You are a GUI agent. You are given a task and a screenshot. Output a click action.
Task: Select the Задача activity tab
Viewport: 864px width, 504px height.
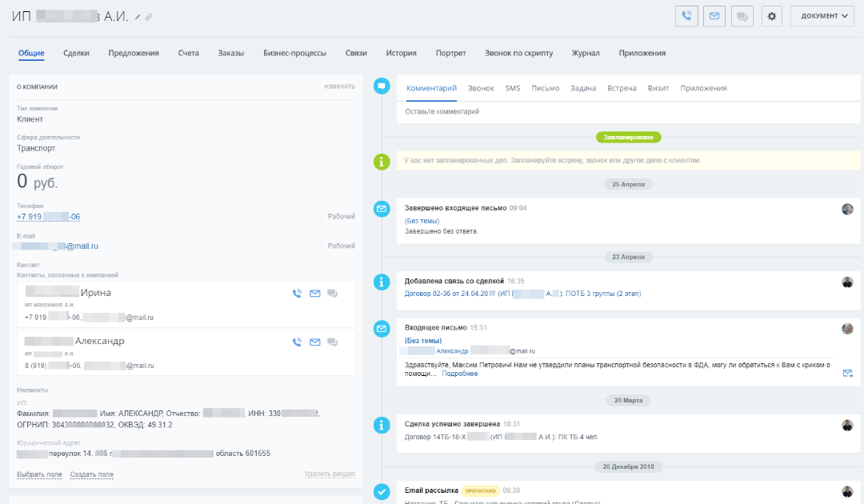click(583, 88)
